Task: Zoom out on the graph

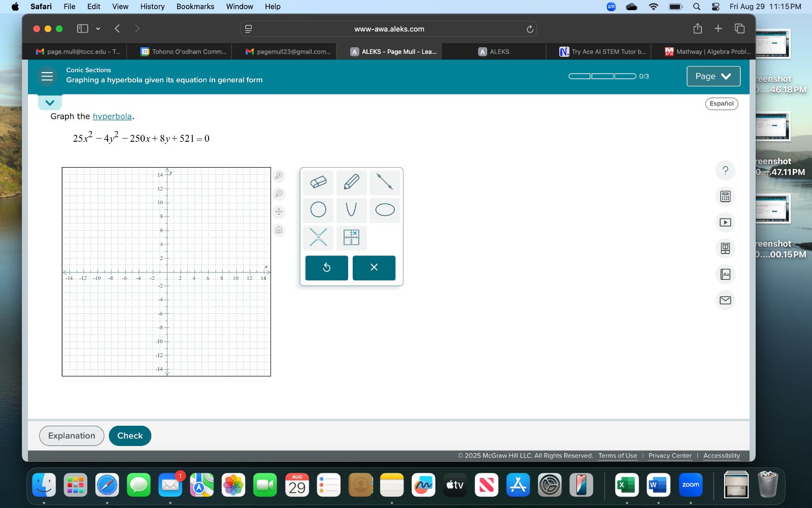Action: pyautogui.click(x=279, y=194)
